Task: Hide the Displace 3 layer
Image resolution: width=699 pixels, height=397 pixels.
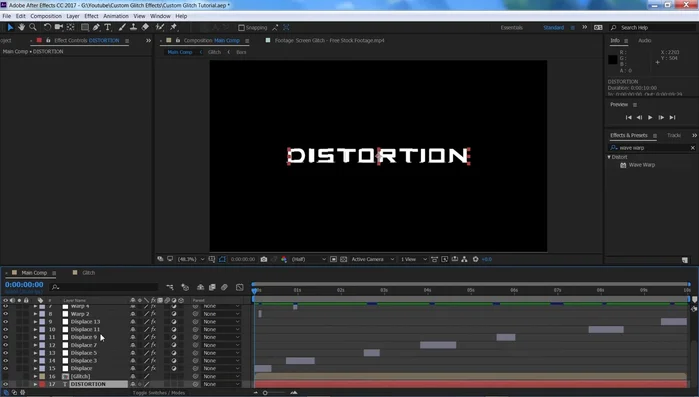Action: point(5,361)
